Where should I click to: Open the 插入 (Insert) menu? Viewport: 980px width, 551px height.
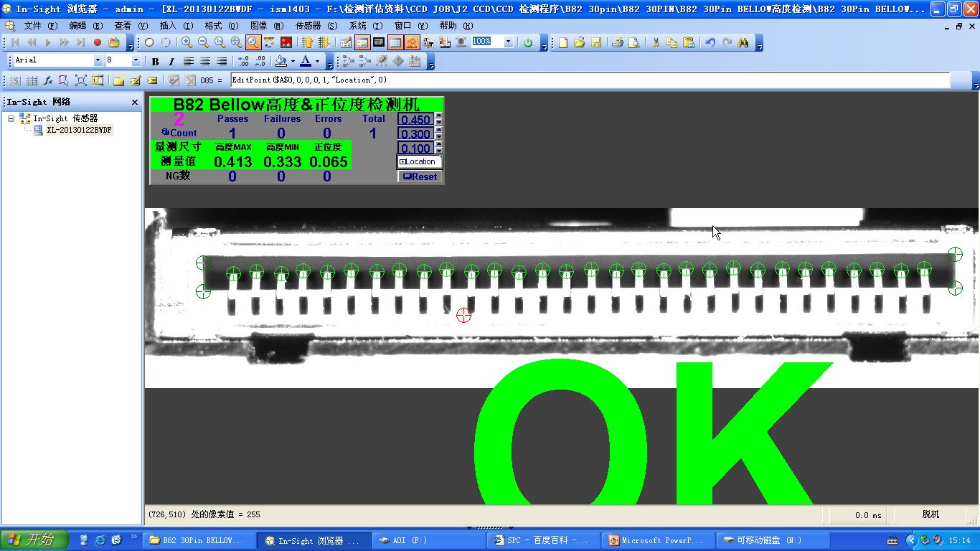[x=176, y=26]
